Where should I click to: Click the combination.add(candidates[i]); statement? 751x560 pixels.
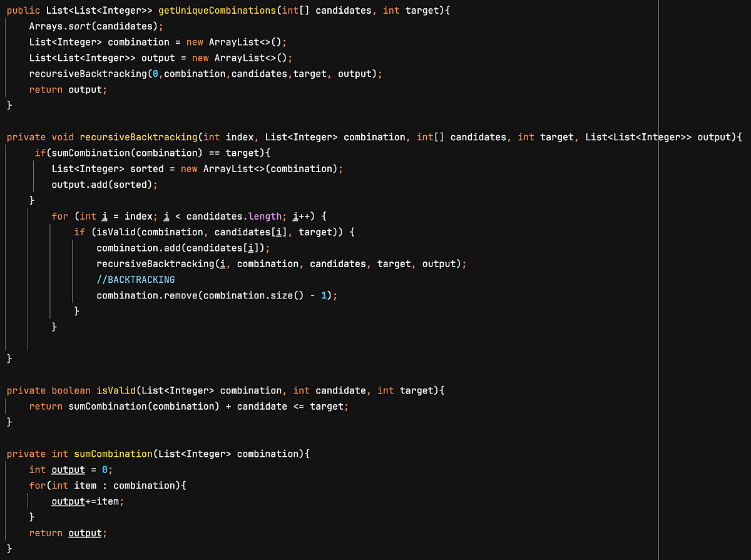tap(183, 248)
